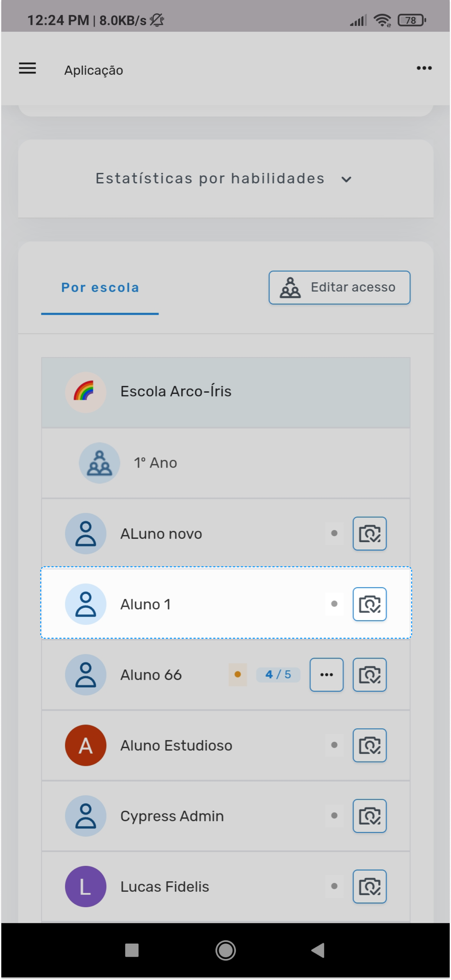Open the top-right three-dot overflow menu

tap(424, 68)
